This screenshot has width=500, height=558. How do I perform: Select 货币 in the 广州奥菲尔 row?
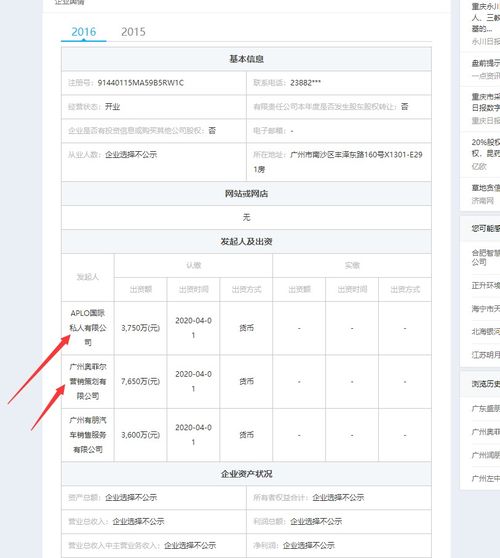pos(246,381)
